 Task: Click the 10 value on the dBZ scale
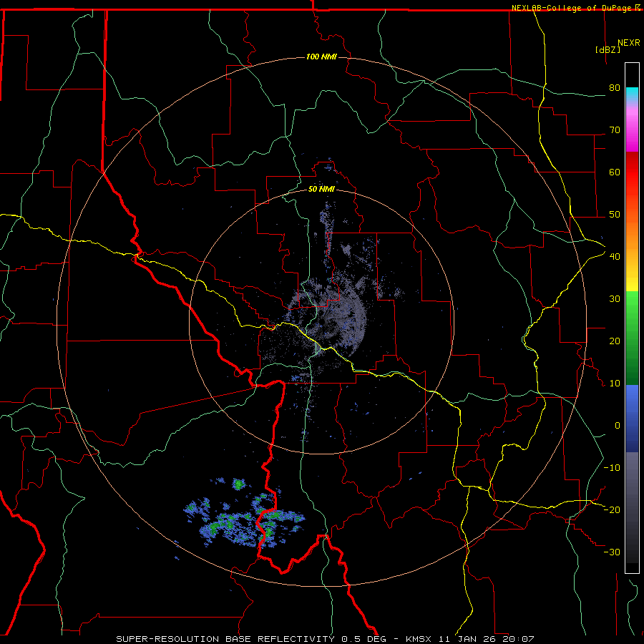coord(615,384)
